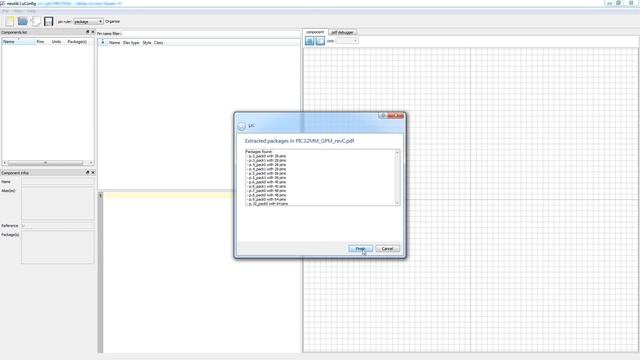Click the save floppy disk toolbar icon
The height and width of the screenshot is (360, 640).
pos(49,21)
